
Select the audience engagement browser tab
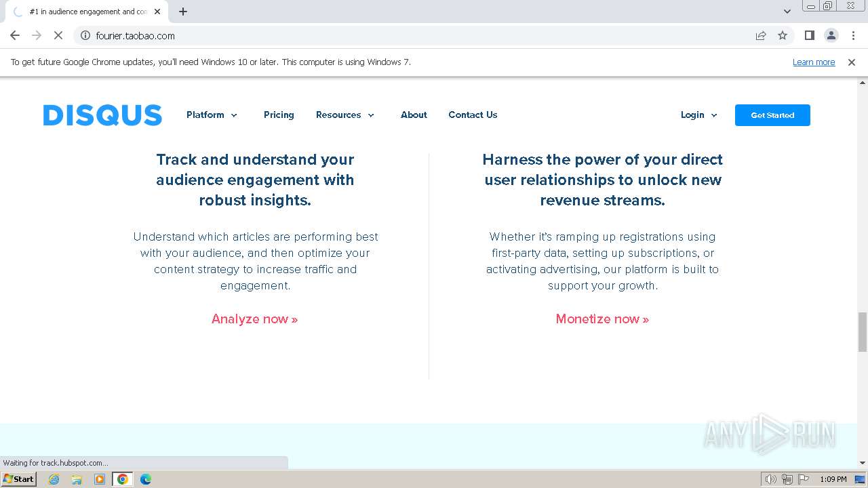coord(88,12)
